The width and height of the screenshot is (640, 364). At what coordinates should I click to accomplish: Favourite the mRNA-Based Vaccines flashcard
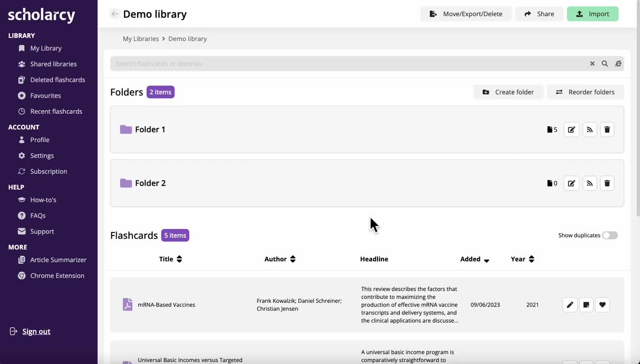click(602, 304)
